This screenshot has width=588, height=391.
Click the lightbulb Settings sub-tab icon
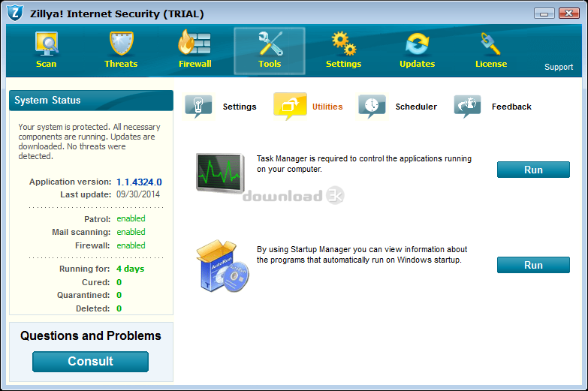click(x=198, y=107)
